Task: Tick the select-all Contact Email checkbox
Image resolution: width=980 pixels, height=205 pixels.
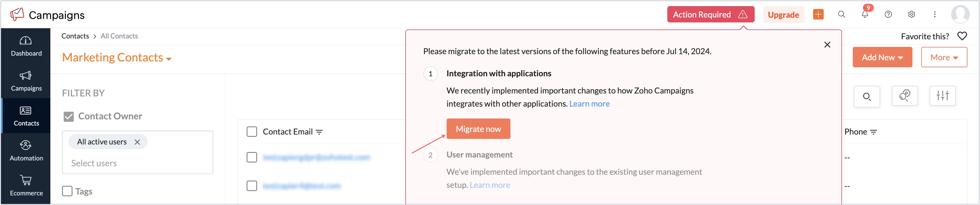Action: [x=252, y=132]
